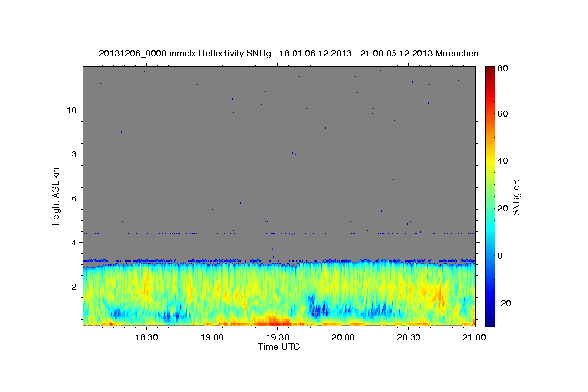Click the 19:00 time tick label

(x=212, y=338)
